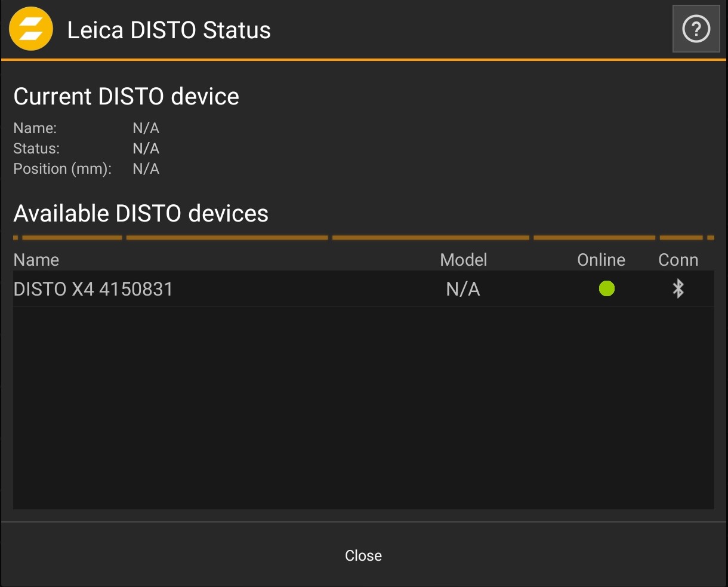The height and width of the screenshot is (587, 728).
Task: Select the DISTO X4 4150831 device
Action: (93, 289)
